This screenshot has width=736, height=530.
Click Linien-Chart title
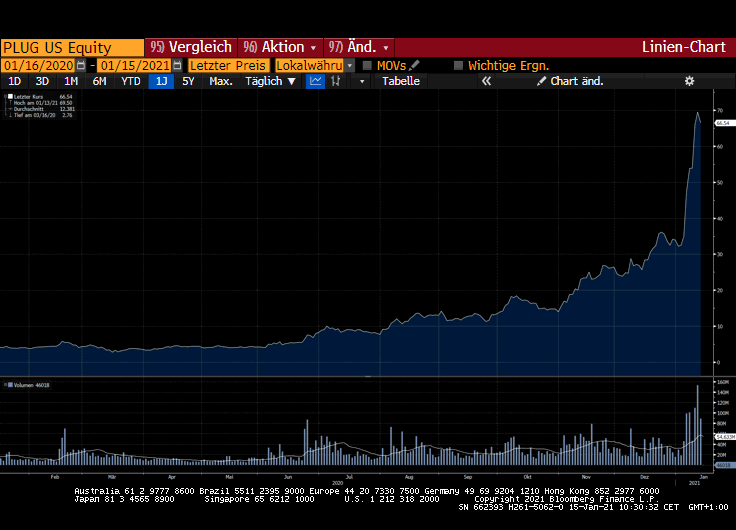[683, 47]
